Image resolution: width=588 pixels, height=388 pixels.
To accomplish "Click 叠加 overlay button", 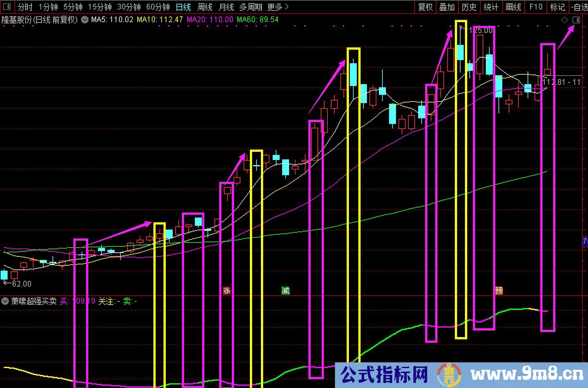I will pos(447,7).
